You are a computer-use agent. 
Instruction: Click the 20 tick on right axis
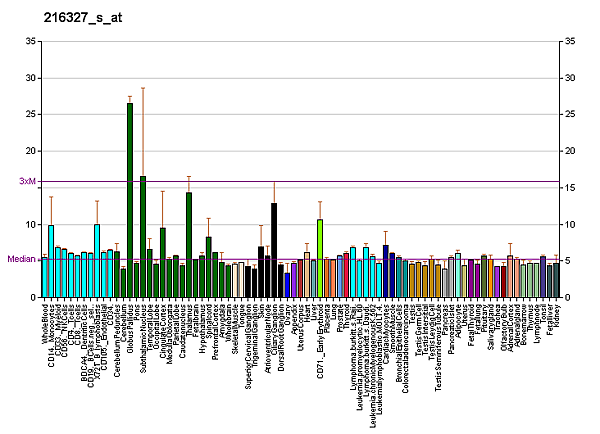pos(569,151)
